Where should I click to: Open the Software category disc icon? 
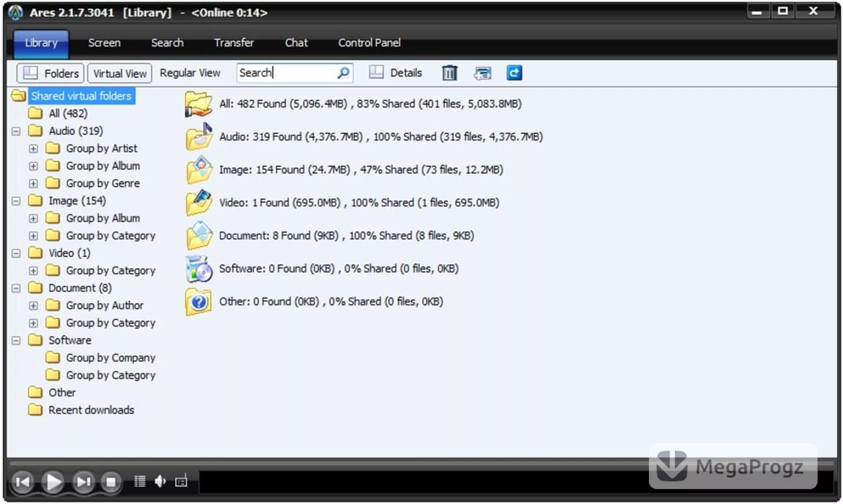click(199, 268)
